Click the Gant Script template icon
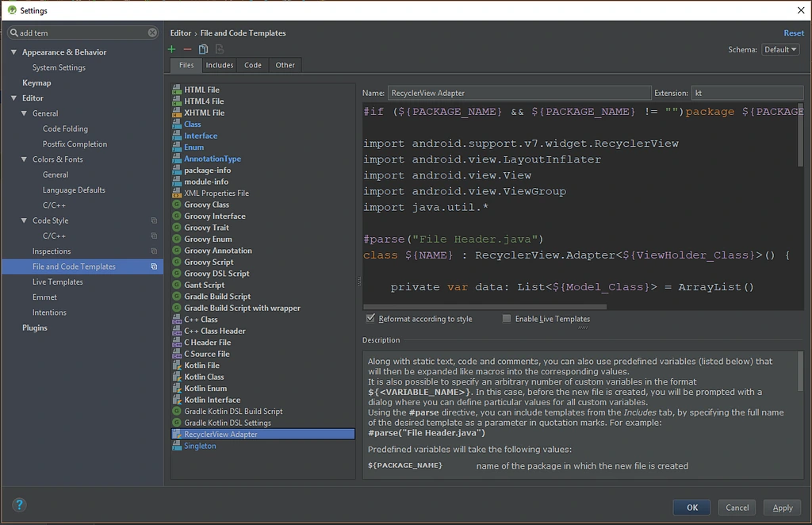Image resolution: width=812 pixels, height=525 pixels. click(177, 285)
